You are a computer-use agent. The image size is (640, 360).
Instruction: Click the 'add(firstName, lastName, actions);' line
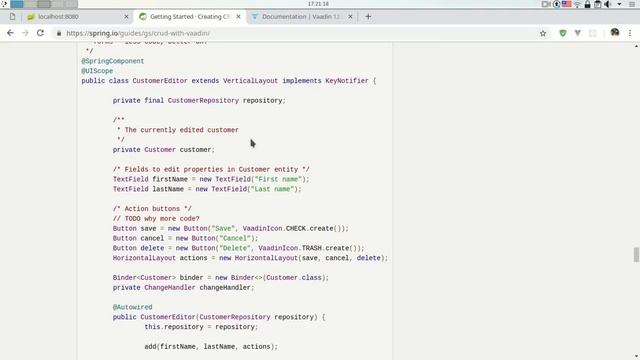(211, 347)
